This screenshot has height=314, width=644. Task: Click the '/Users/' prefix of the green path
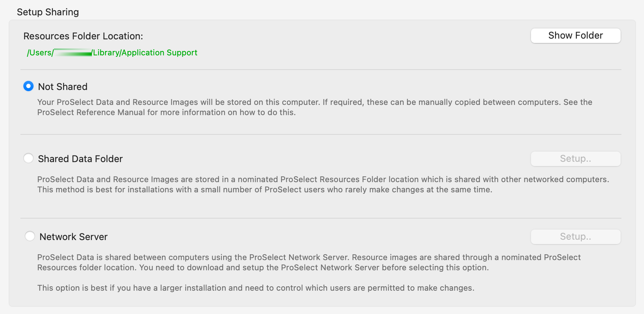tap(40, 53)
